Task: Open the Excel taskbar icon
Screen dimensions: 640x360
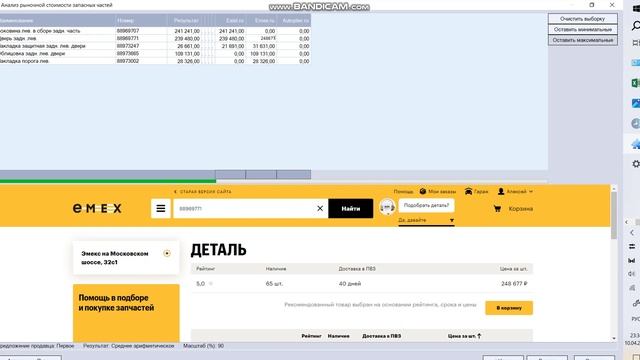Action: [x=636, y=83]
